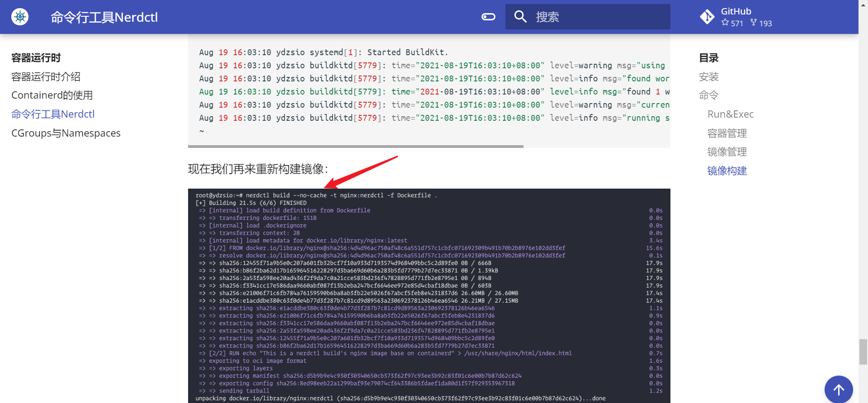Screen dimensions: 868x403
Task: Click the GitHub git logo icon
Action: click(707, 17)
